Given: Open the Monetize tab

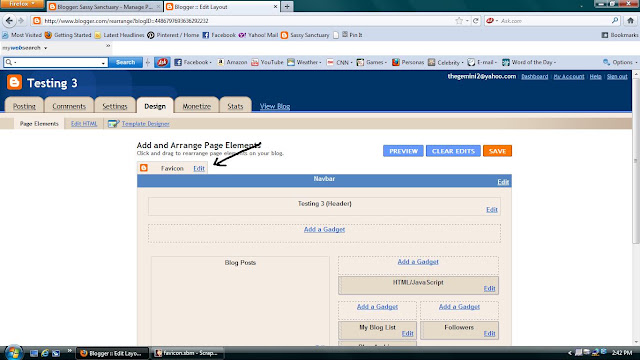Looking at the screenshot, I should tap(196, 106).
